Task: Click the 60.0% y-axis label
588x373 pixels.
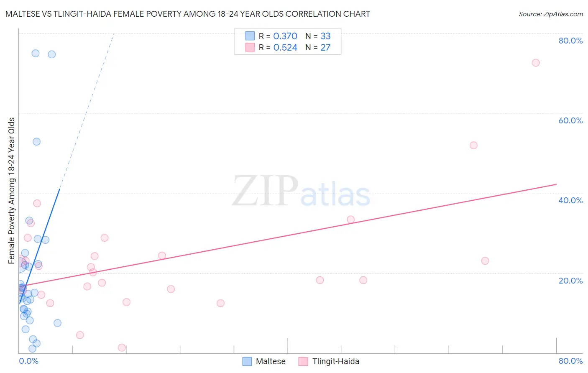Action: tap(570, 120)
